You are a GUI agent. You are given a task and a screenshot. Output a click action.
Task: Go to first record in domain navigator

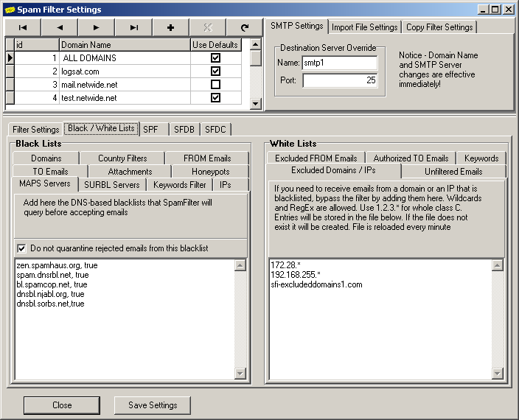(24, 27)
